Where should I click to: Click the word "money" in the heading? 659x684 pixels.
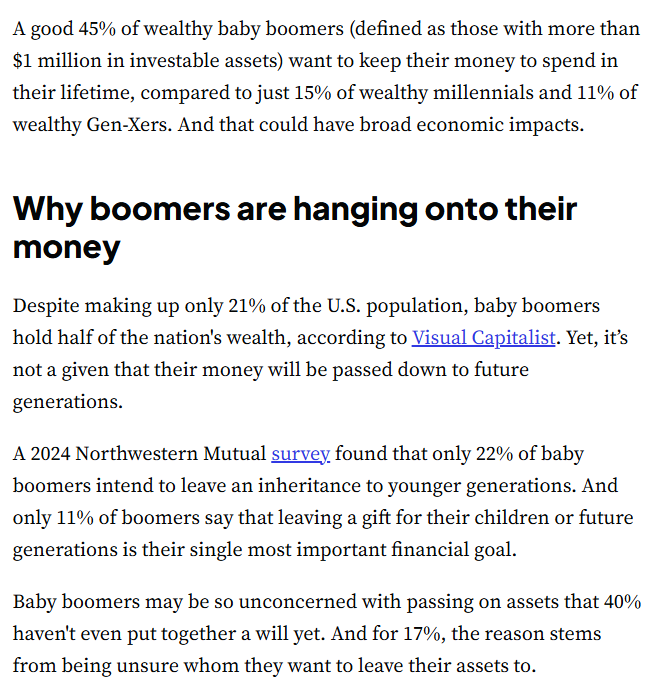[x=67, y=247]
